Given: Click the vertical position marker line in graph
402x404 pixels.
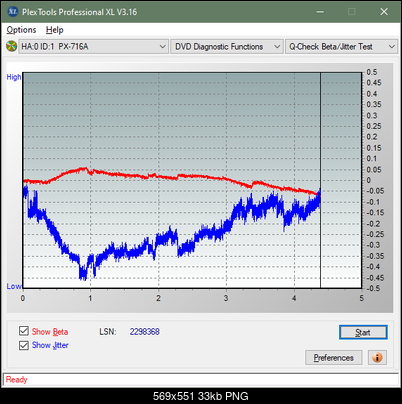Looking at the screenshot, I should click(320, 180).
